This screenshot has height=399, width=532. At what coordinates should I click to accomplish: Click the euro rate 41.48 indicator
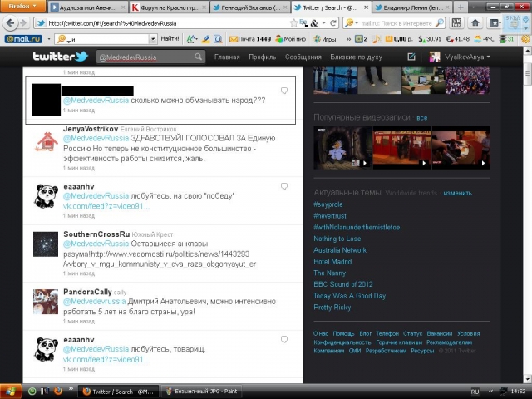457,39
